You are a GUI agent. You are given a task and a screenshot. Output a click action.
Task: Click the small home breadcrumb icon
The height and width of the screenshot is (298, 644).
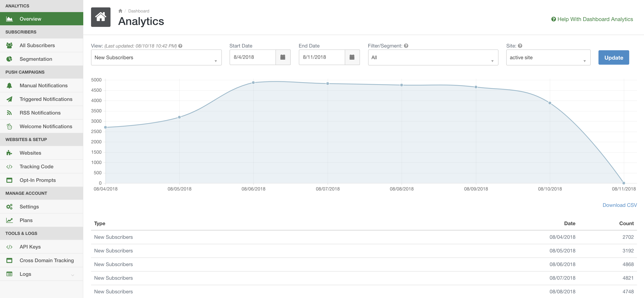(x=120, y=11)
